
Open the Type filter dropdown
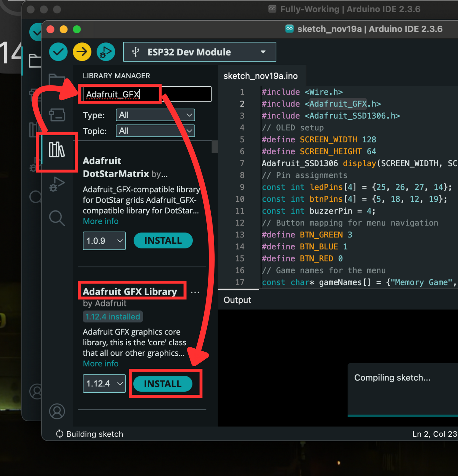155,115
